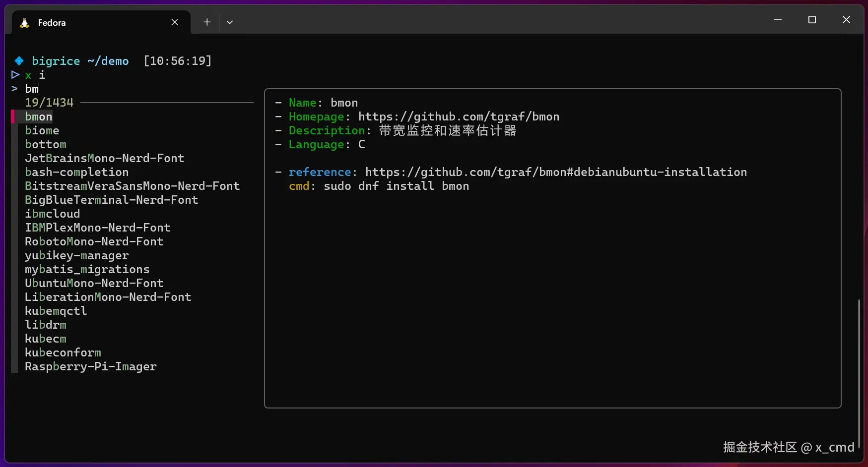Screen dimensions: 868x467
Task: Close the Fedora tab
Action: pyautogui.click(x=175, y=22)
